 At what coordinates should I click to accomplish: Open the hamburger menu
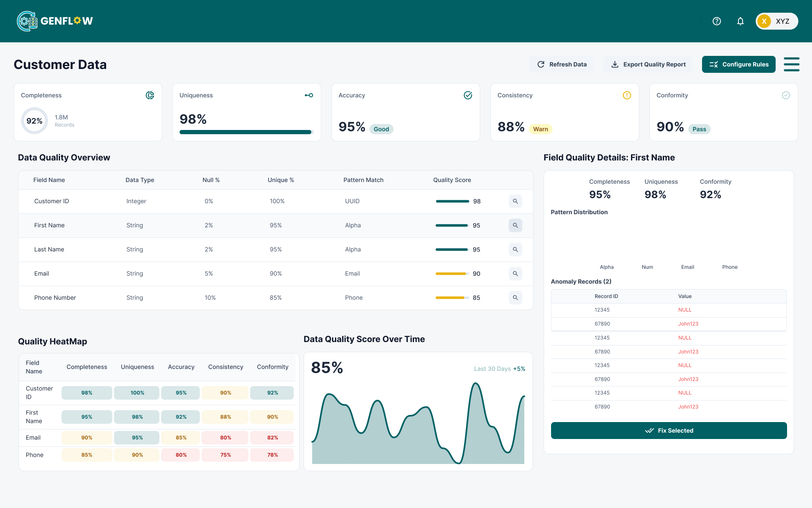791,64
